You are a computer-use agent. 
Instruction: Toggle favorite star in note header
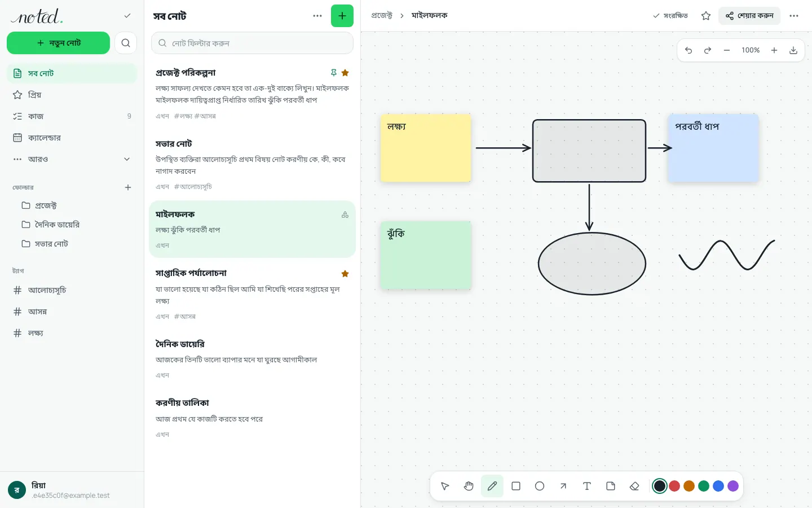coord(705,16)
